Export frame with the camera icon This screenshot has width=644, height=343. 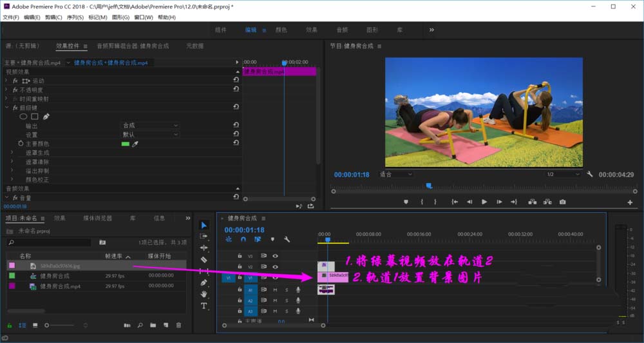click(x=562, y=202)
